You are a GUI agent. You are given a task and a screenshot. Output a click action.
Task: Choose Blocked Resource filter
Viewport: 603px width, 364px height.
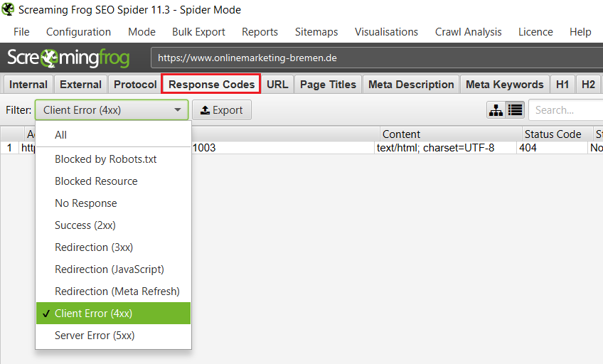(114, 181)
